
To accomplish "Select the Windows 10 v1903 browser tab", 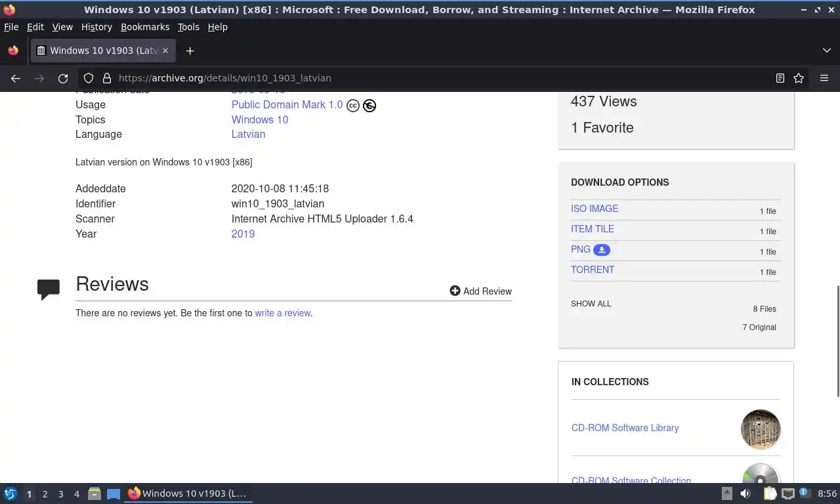I will pyautogui.click(x=102, y=51).
